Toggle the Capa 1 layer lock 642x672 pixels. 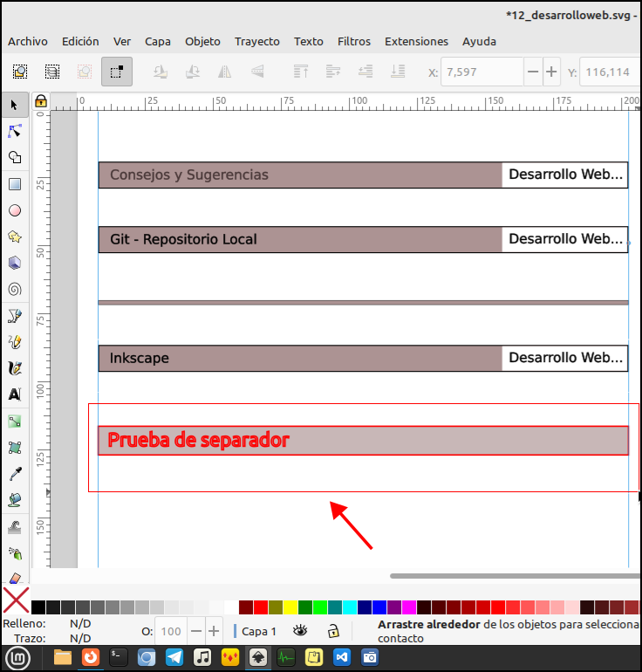tap(333, 631)
